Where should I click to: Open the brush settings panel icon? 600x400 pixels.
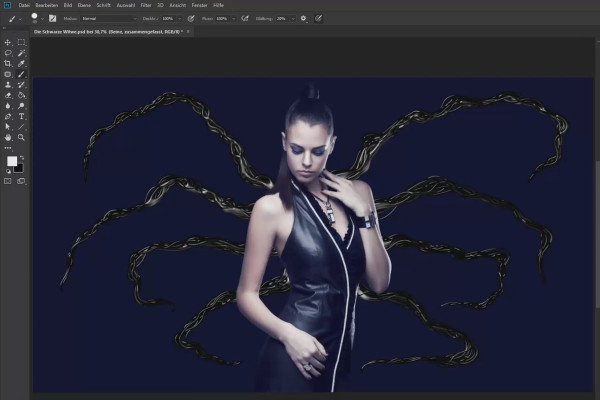pyautogui.click(x=52, y=18)
